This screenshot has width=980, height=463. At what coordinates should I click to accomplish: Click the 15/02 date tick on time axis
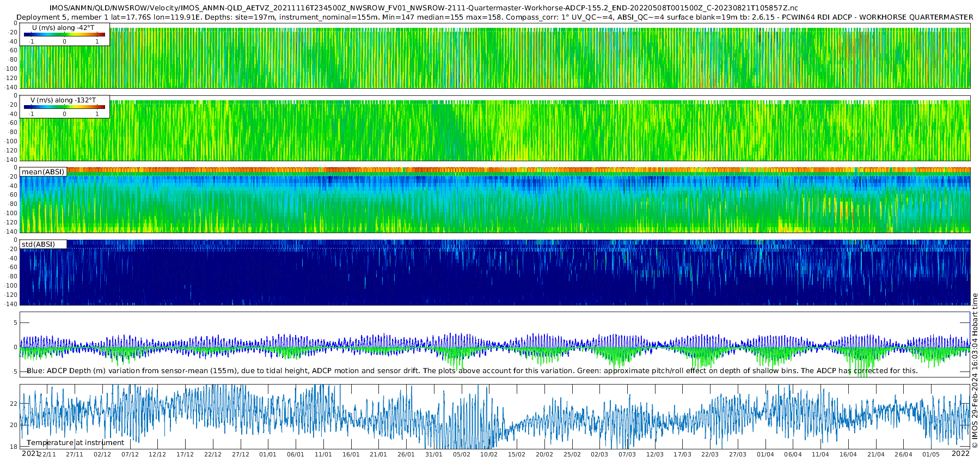516,454
